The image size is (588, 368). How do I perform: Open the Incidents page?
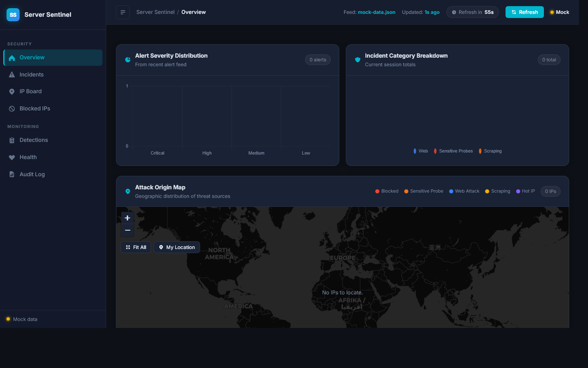pyautogui.click(x=53, y=75)
